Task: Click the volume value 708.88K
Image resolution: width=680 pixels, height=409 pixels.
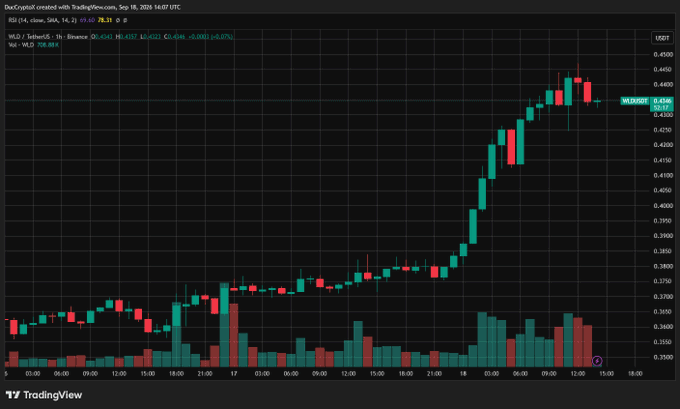Action: click(48, 45)
